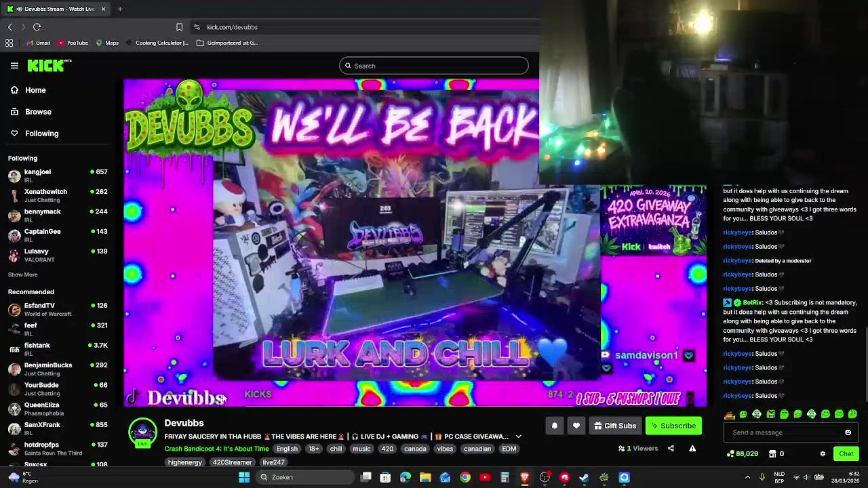868x488 pixels.
Task: Click the green Subscribe button
Action: click(x=673, y=426)
